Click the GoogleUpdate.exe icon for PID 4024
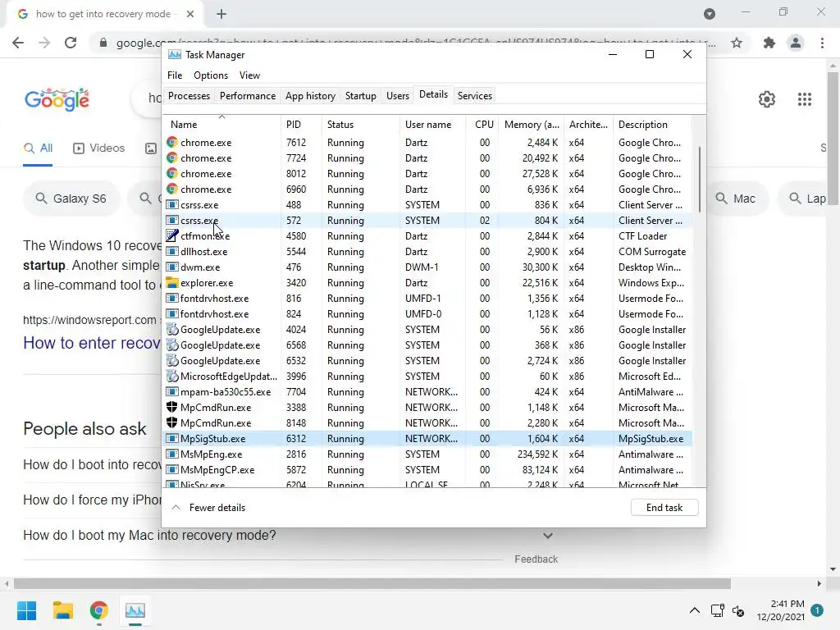Image resolution: width=840 pixels, height=630 pixels. click(x=172, y=330)
